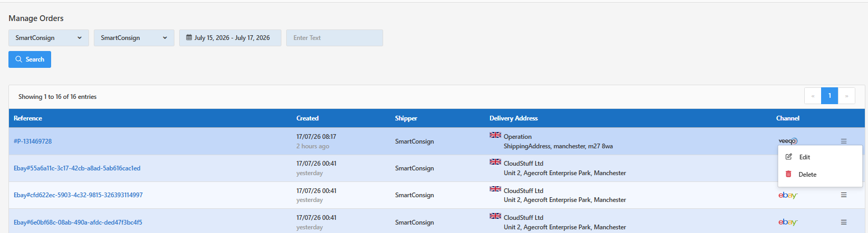Open the first SmartConsign dropdown filter
The image size is (868, 233).
point(48,38)
